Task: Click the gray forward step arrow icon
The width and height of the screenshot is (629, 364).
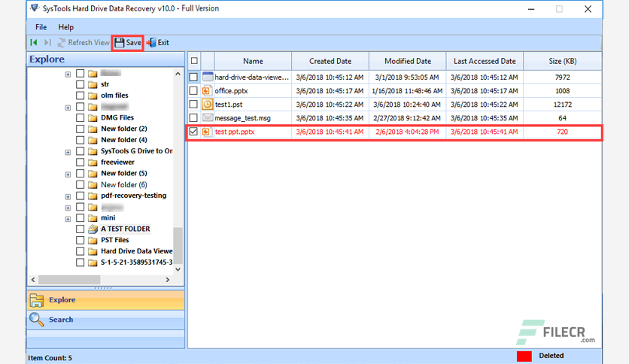Action: click(x=47, y=43)
